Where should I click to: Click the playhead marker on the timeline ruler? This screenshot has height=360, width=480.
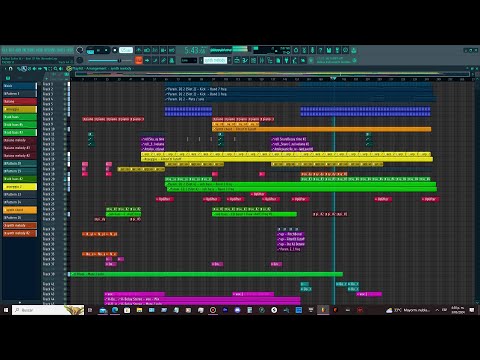coord(333,78)
